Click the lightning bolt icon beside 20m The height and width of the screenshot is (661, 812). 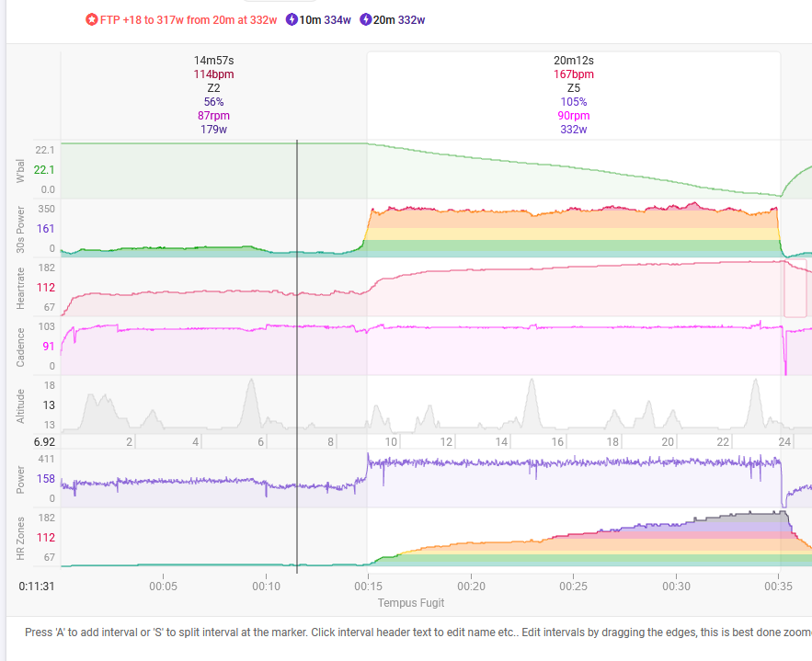(x=366, y=19)
